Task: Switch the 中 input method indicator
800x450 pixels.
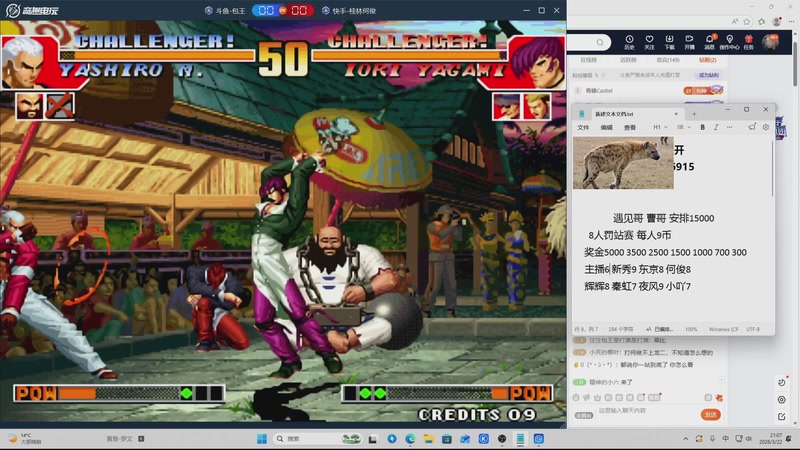Action: pos(726,439)
